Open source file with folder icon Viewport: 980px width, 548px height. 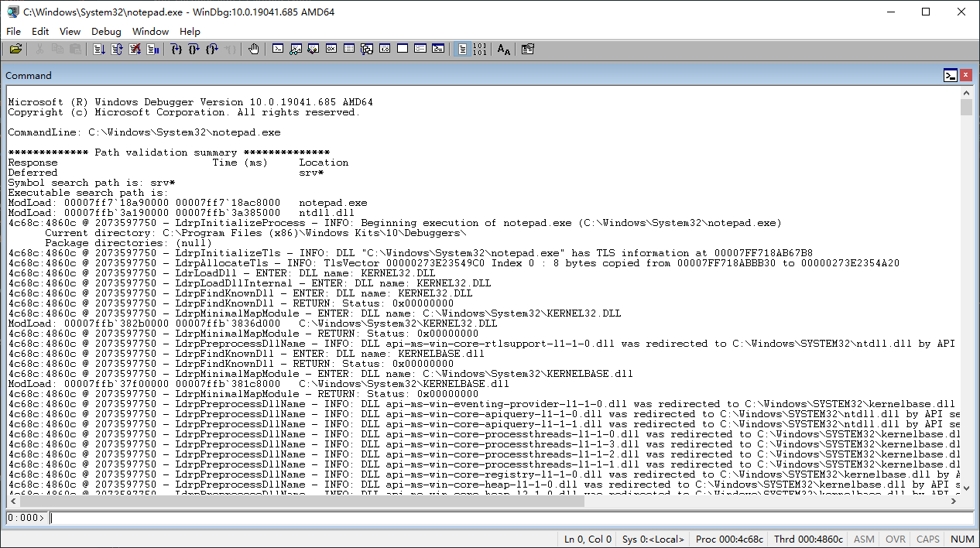tap(15, 49)
